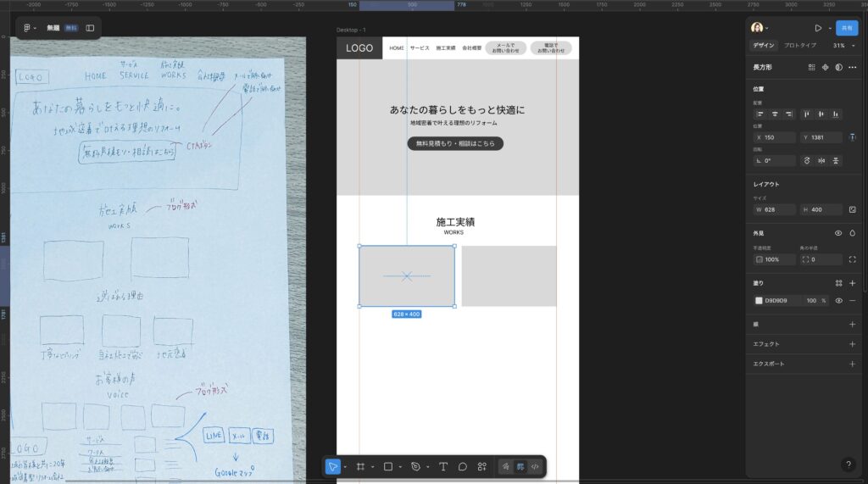Image resolution: width=868 pixels, height=484 pixels.
Task: Open the D9D9D9 fill color swatch
Action: tap(759, 301)
